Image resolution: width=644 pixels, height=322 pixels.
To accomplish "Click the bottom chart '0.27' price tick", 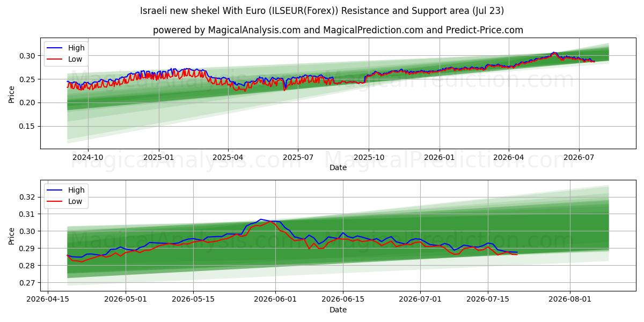I will (x=28, y=283).
